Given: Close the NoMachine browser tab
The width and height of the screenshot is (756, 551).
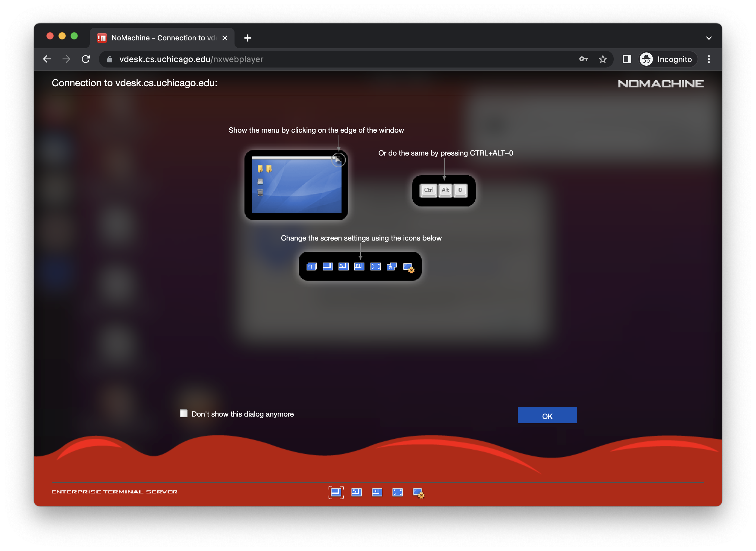Looking at the screenshot, I should coord(225,38).
